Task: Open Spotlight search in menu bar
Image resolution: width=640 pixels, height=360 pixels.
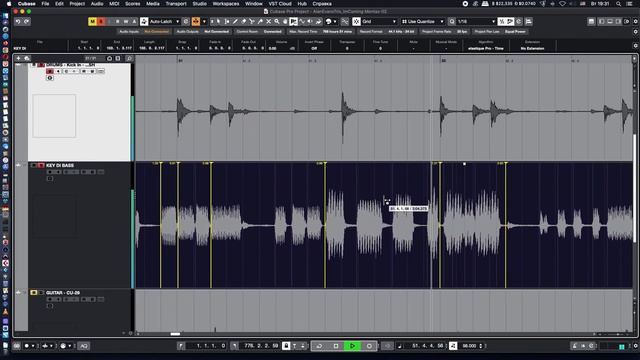Action: [618, 4]
